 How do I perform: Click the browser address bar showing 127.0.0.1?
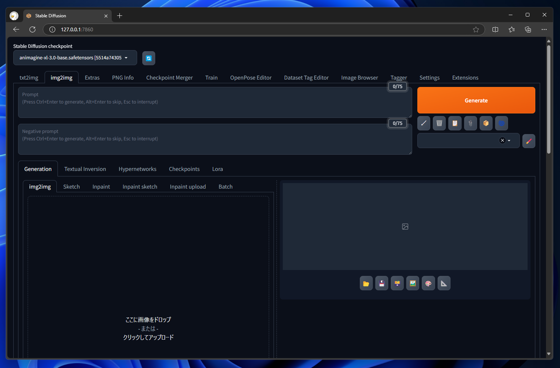tap(264, 29)
